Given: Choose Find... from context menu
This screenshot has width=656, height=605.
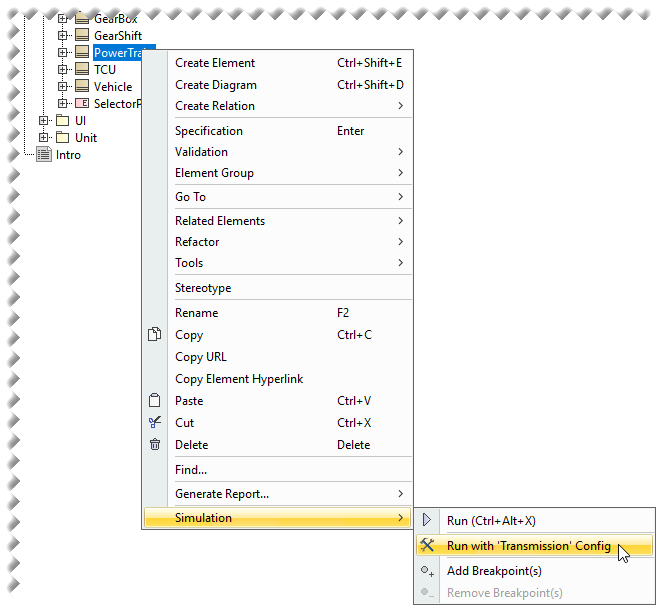Looking at the screenshot, I should coord(277,469).
